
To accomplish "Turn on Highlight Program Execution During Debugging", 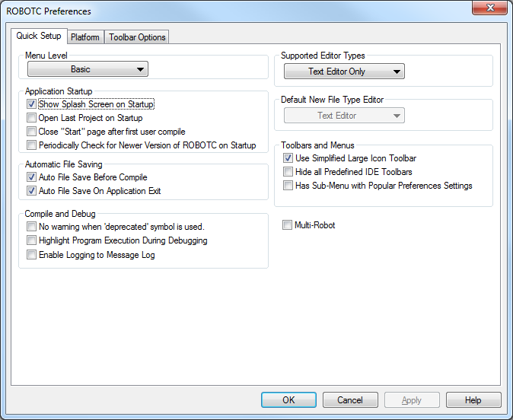I will click(31, 240).
